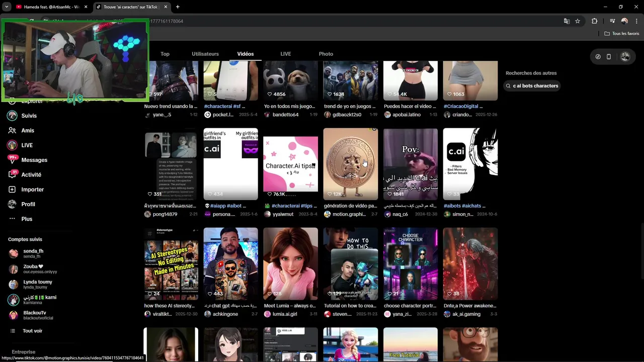Open the 'How to do this' tutorial video
The width and height of the screenshot is (644, 362).
coord(351,264)
